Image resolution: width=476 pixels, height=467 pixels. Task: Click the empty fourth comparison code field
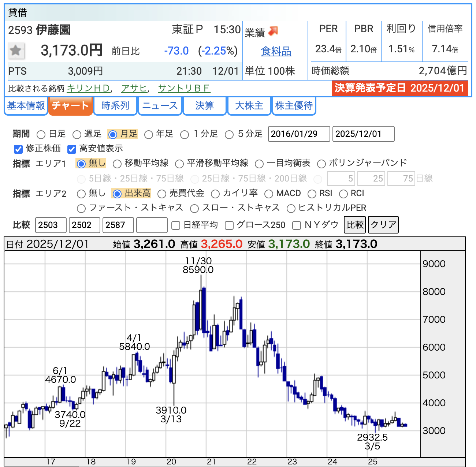[152, 225]
